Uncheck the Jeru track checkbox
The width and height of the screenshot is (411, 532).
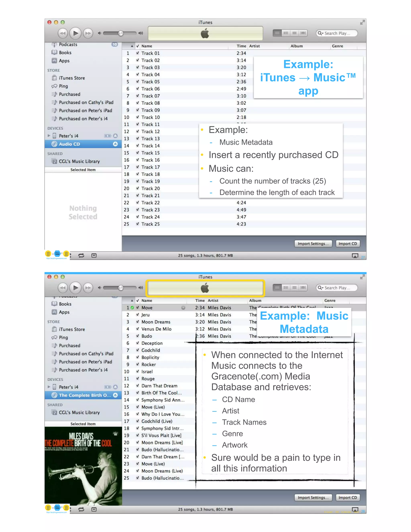pos(137,314)
